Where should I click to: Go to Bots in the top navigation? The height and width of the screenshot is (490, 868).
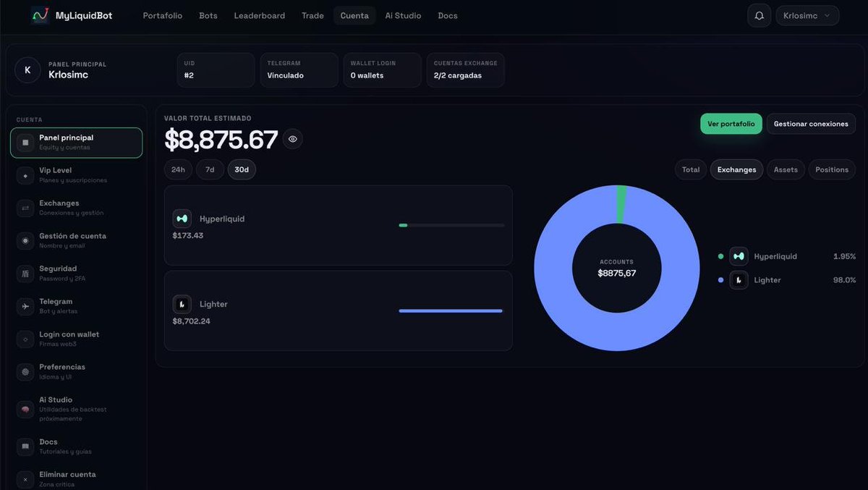coord(208,15)
